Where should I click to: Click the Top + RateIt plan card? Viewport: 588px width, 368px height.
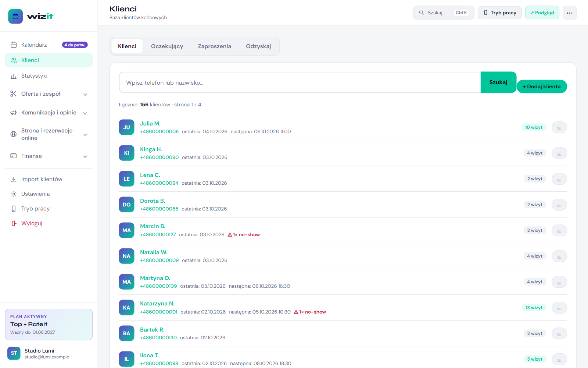click(49, 324)
